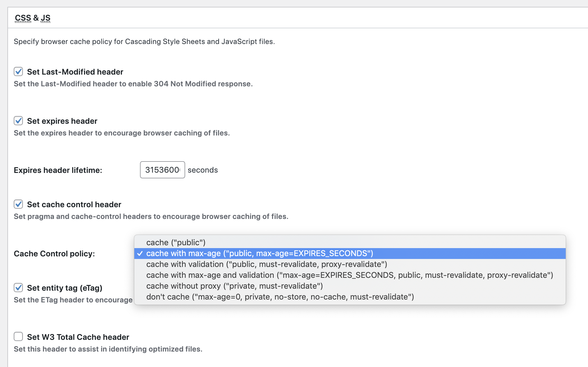Viewport: 588px width, 367px height.
Task: Click the checkmark beside selected max-age option
Action: coord(140,254)
